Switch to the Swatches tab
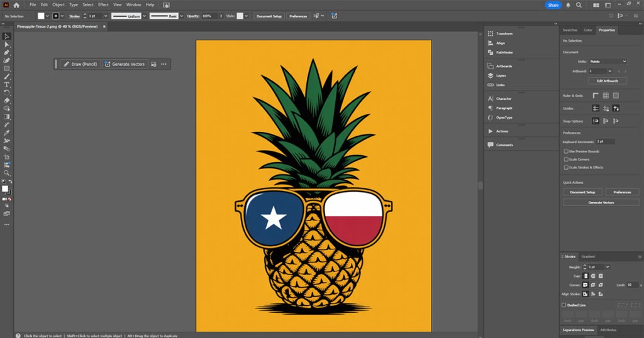 pos(570,30)
